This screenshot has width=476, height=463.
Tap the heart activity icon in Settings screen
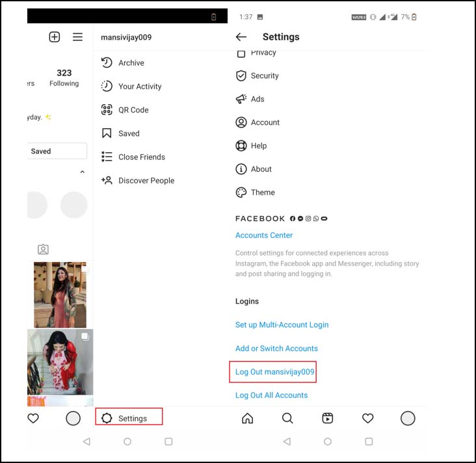[367, 418]
